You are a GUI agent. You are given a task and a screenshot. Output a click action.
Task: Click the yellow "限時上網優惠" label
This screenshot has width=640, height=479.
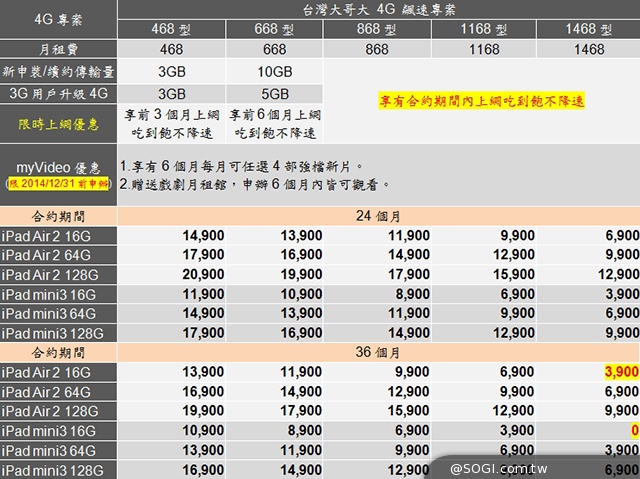[x=58, y=124]
